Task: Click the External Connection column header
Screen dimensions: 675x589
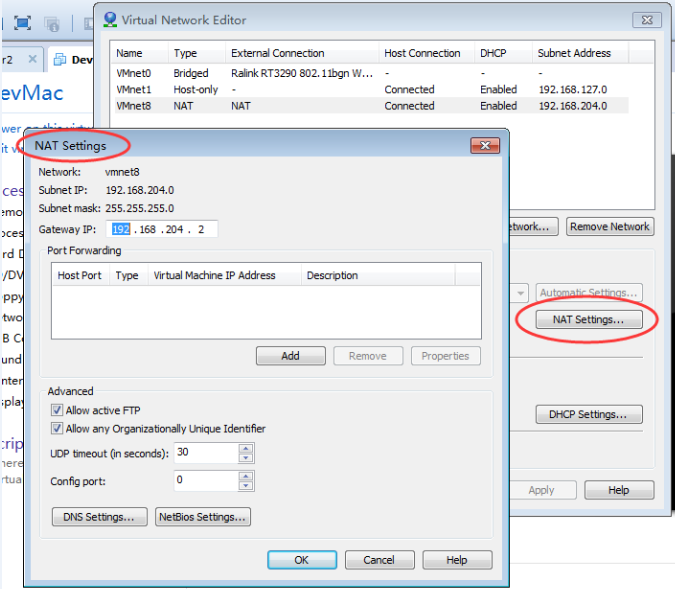Action: click(302, 53)
